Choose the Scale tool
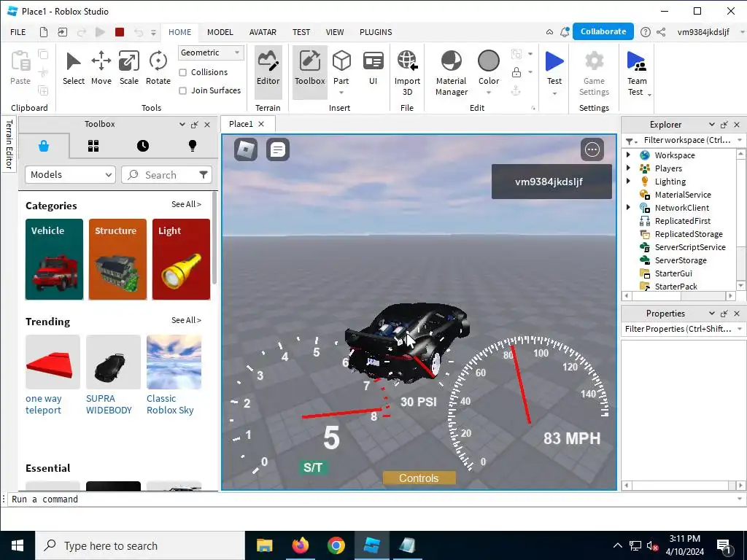 128,68
